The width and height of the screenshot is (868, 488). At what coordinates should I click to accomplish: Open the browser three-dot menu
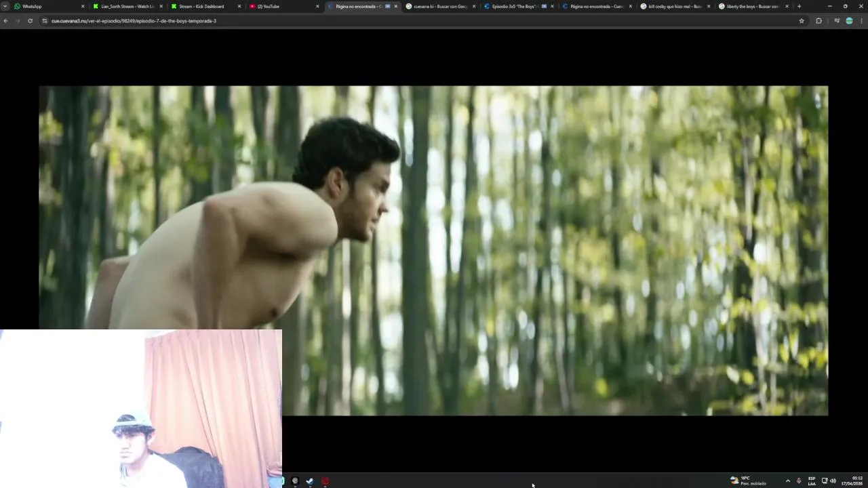coord(861,21)
